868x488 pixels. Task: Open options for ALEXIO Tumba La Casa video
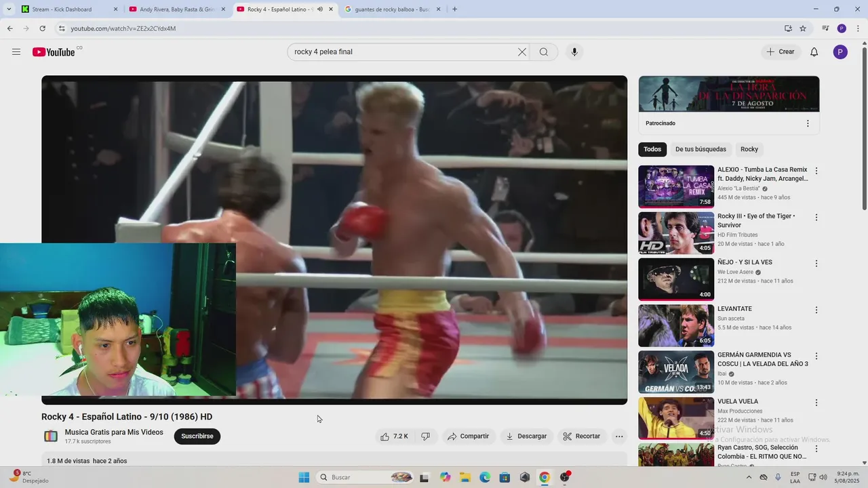(816, 171)
